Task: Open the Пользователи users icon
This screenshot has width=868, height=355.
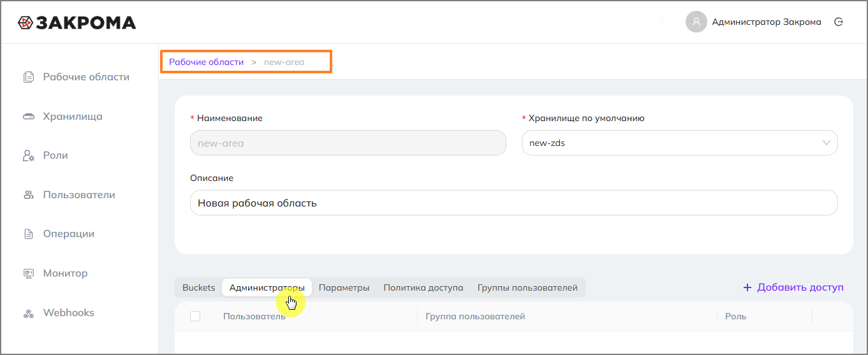Action: pyautogui.click(x=28, y=195)
